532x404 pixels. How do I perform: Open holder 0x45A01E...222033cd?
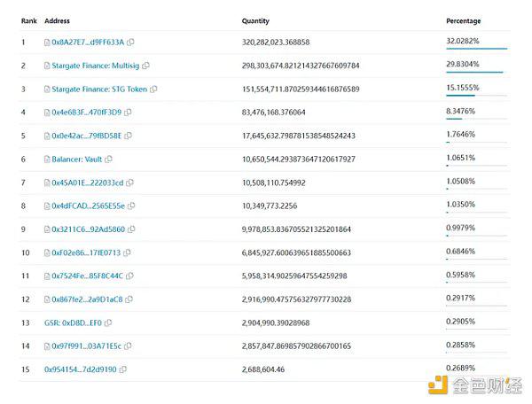pyautogui.click(x=88, y=183)
